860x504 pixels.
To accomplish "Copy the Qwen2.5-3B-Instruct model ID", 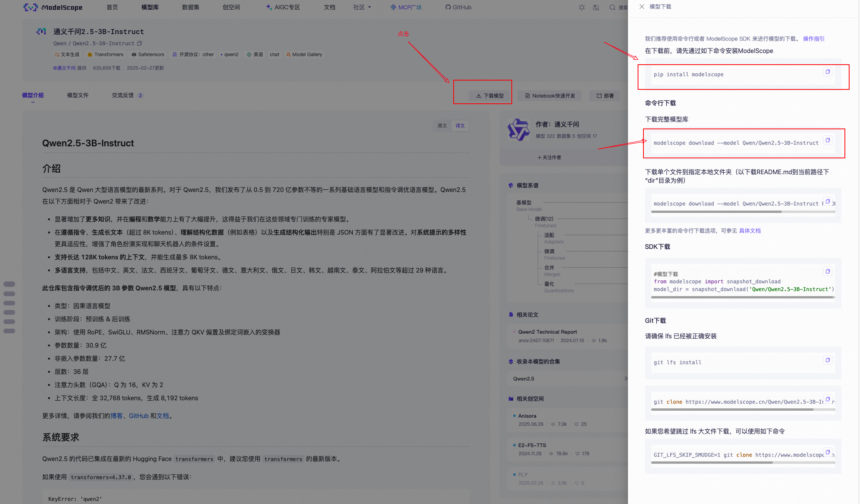I will (140, 43).
